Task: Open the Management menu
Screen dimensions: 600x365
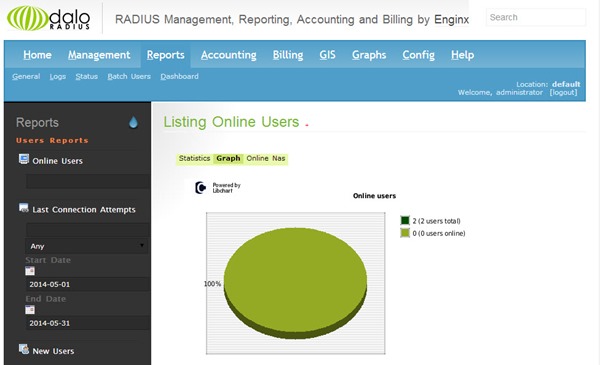Action: coord(99,55)
